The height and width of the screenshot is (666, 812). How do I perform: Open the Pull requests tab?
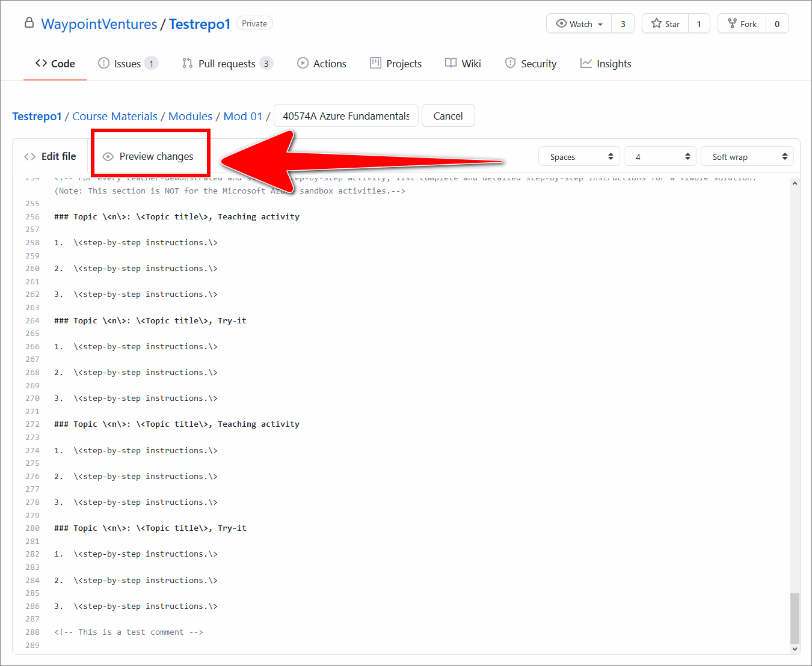pyautogui.click(x=227, y=64)
